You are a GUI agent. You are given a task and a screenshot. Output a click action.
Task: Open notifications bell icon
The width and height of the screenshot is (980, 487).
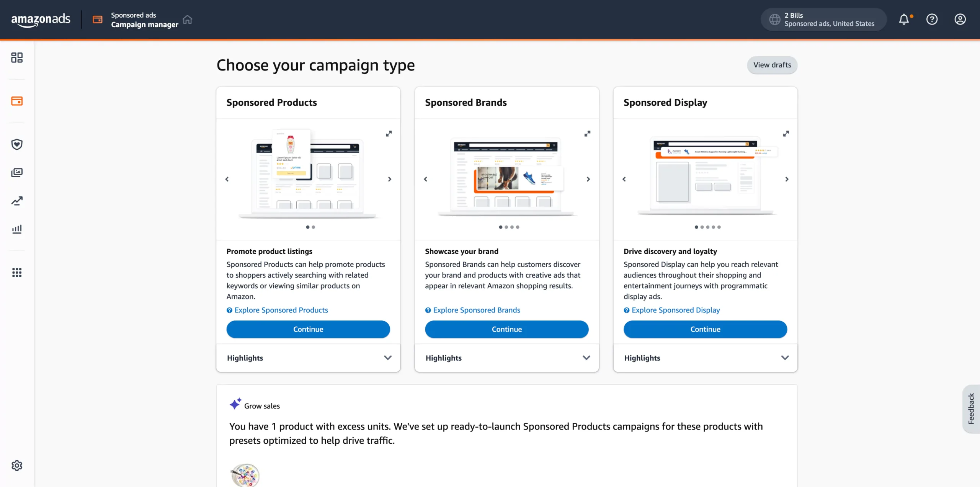coord(904,19)
